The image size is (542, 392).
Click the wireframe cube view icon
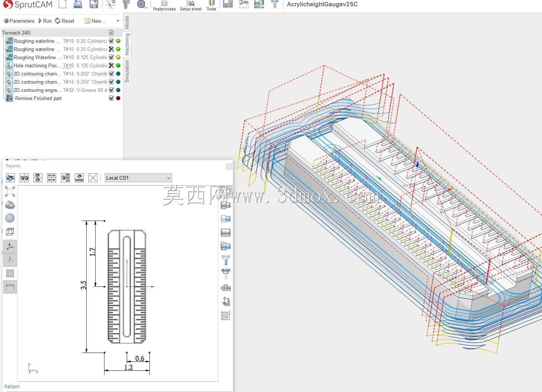[10, 232]
